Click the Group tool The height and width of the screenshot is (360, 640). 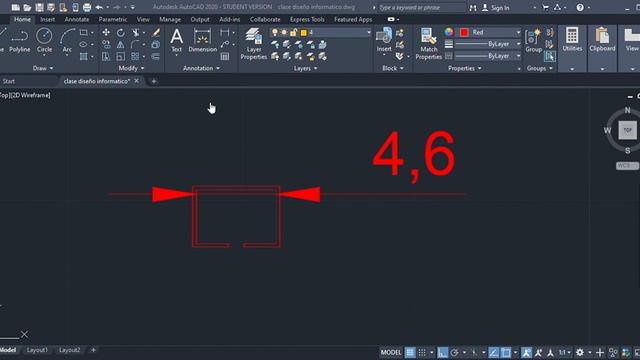pyautogui.click(x=533, y=40)
